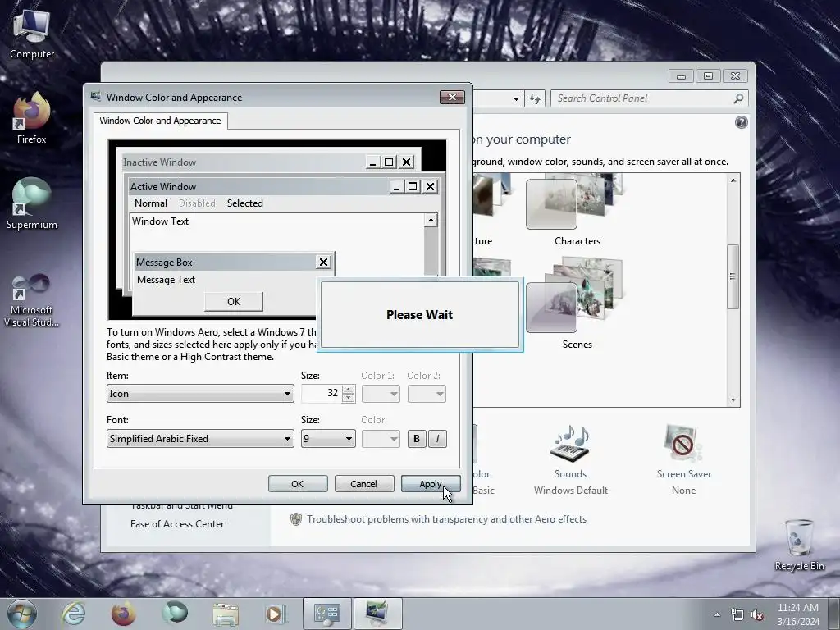Open Windows Media Player from taskbar
This screenshot has height=630, width=840.
tap(276, 614)
